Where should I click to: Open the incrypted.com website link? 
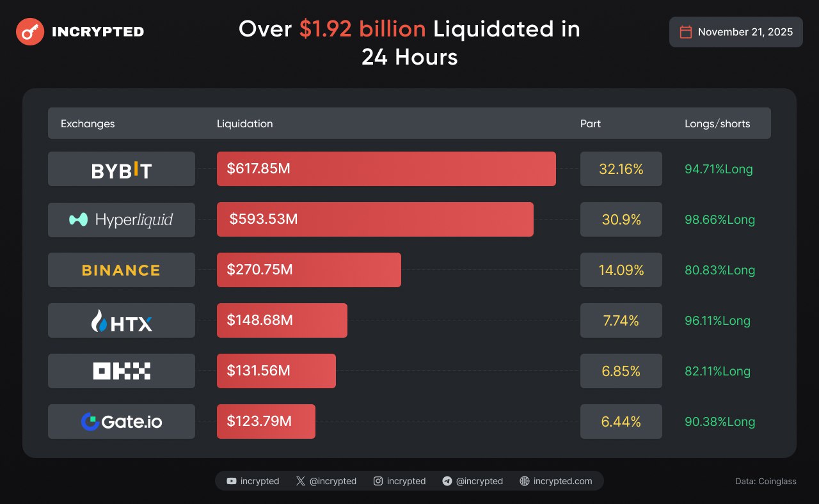click(562, 481)
